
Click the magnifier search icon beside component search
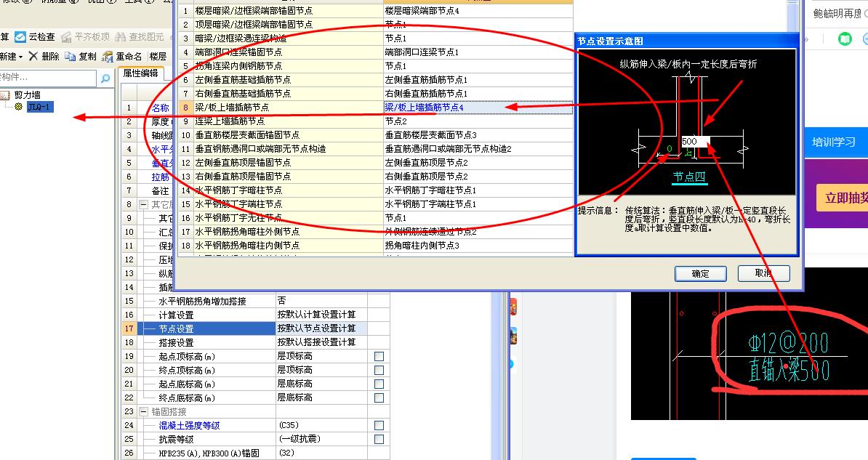105,78
